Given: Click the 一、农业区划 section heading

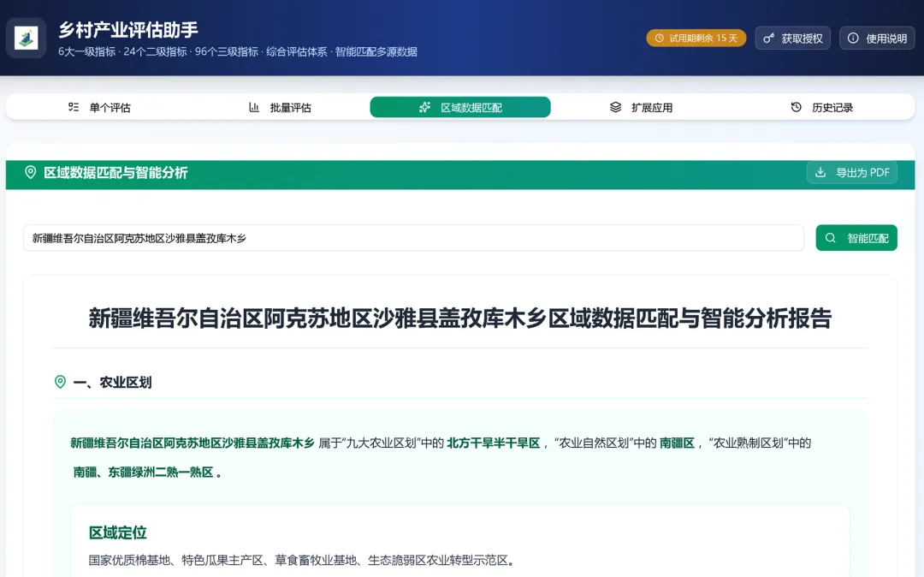Looking at the screenshot, I should [x=112, y=383].
